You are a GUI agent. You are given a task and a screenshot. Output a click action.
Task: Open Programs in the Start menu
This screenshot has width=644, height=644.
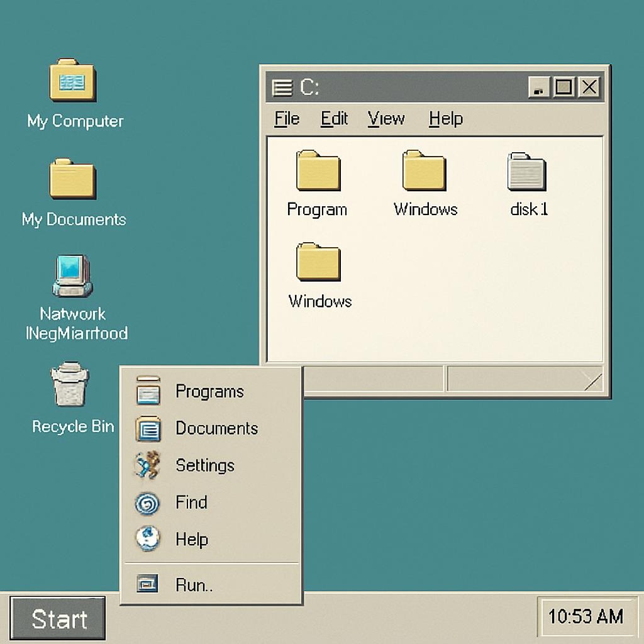point(209,392)
